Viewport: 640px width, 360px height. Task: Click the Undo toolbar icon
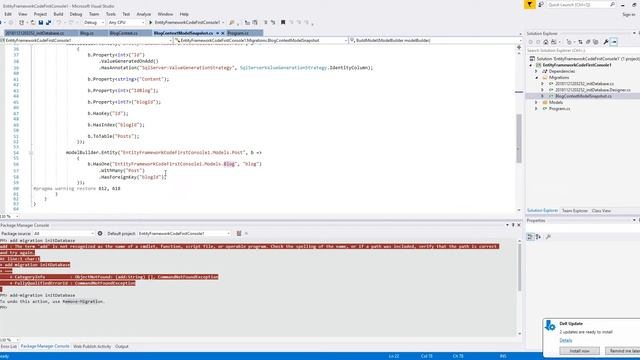point(59,22)
